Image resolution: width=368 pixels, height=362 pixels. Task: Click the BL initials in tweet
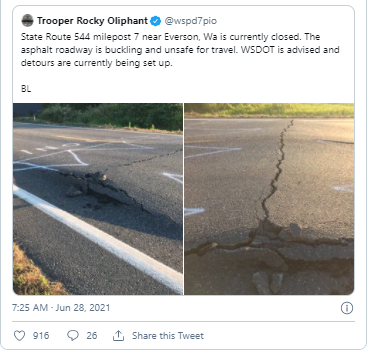(26, 89)
